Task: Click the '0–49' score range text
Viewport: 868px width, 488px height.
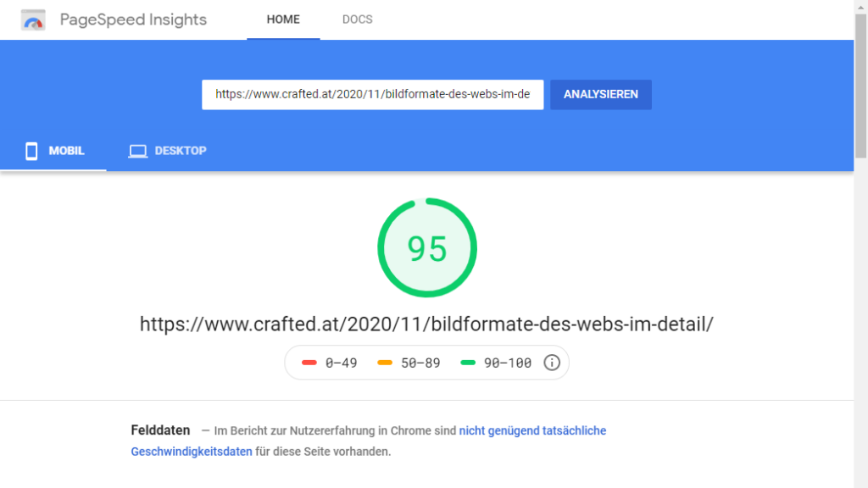Action: 341,363
